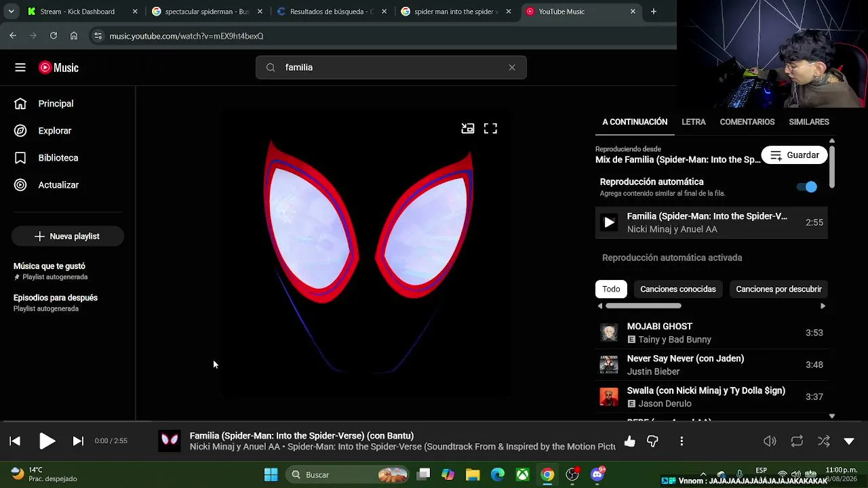868x488 pixels.
Task: Open the Xbox app from the taskbar
Action: pyautogui.click(x=522, y=475)
